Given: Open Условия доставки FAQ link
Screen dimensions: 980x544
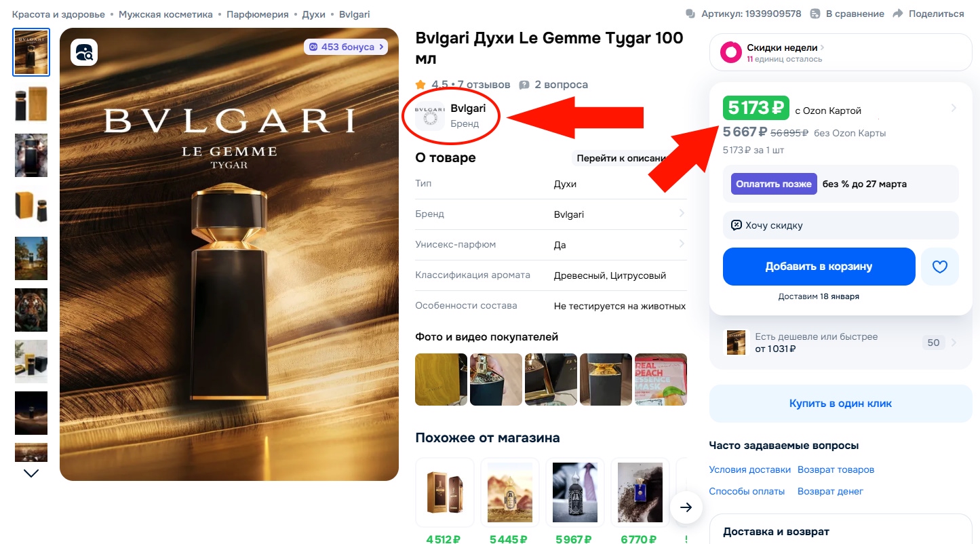Looking at the screenshot, I should click(x=750, y=469).
